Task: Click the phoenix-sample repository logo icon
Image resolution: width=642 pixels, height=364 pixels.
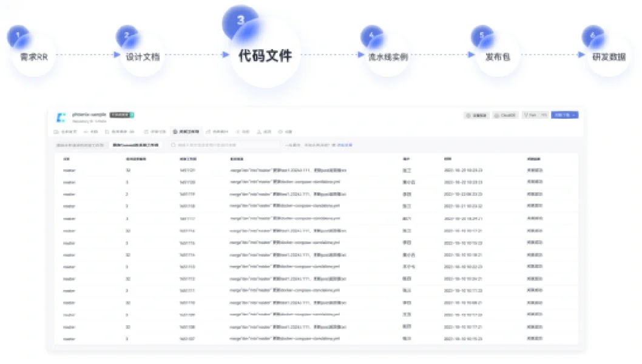Action: 61,117
